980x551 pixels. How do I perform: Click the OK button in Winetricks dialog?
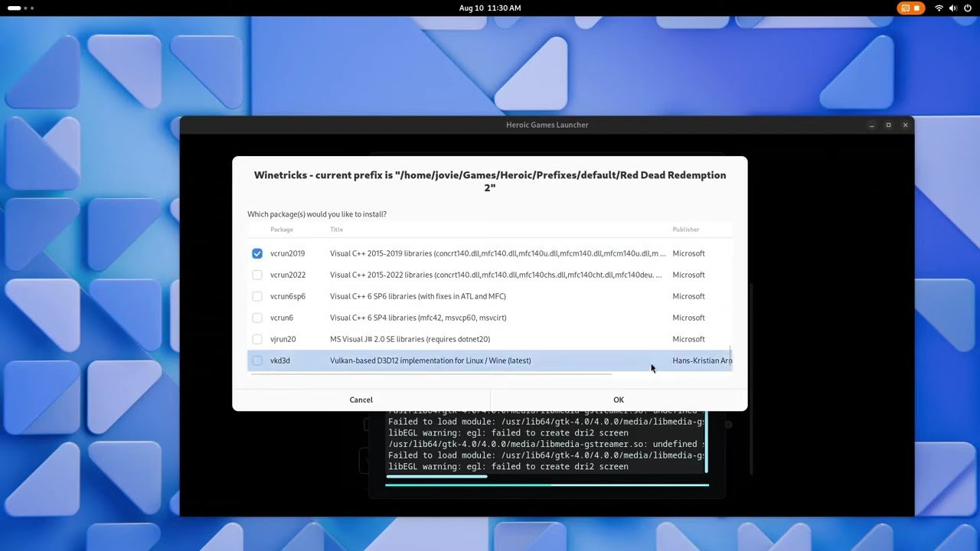pyautogui.click(x=619, y=399)
